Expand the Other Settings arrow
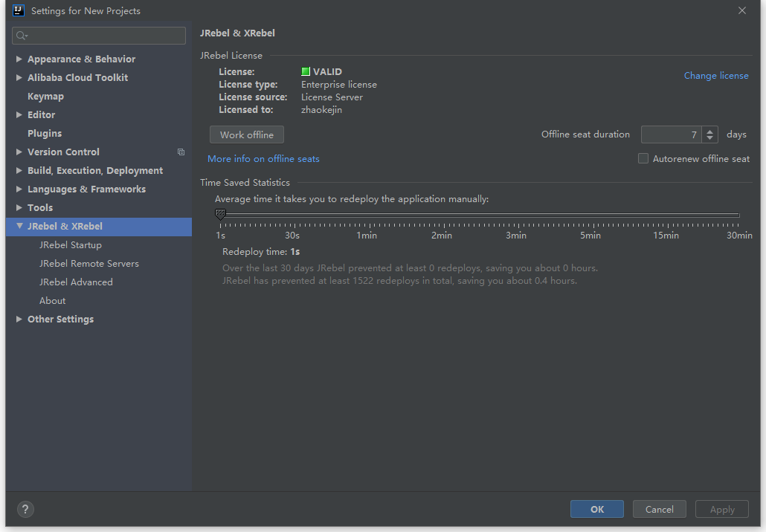 [19, 319]
